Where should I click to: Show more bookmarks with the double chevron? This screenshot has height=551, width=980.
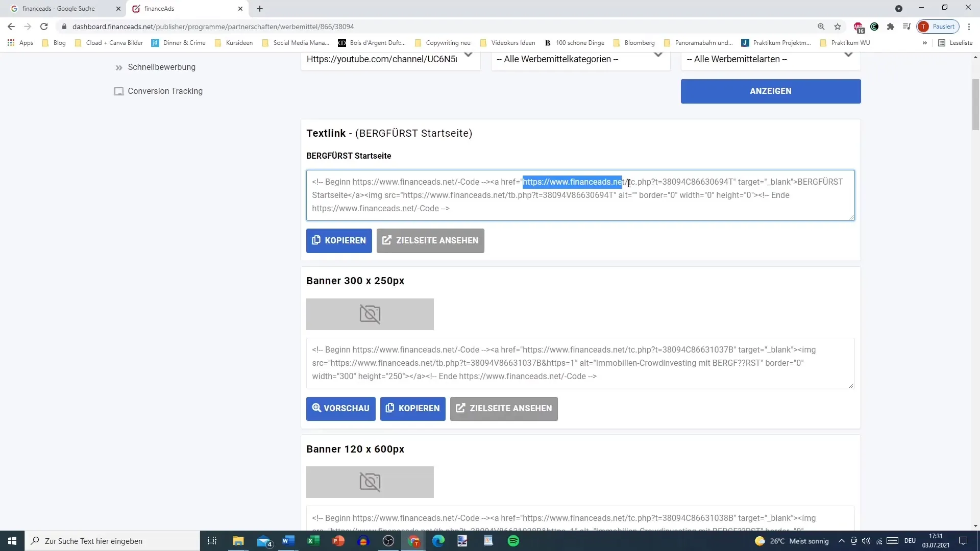tap(924, 43)
